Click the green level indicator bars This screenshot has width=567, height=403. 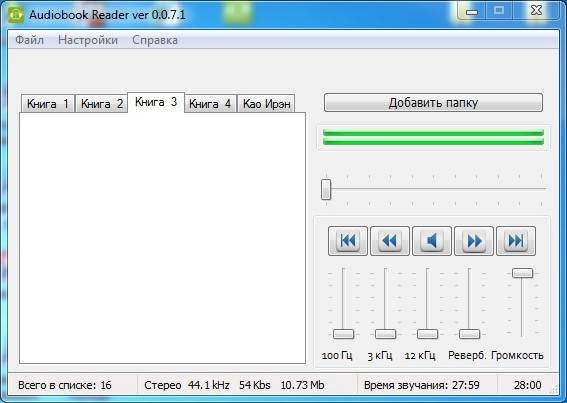(x=433, y=137)
